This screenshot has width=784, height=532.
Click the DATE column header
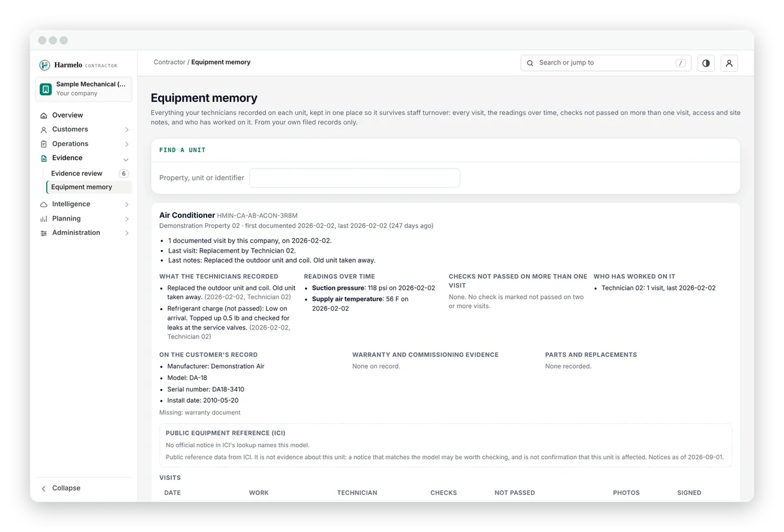click(x=172, y=493)
